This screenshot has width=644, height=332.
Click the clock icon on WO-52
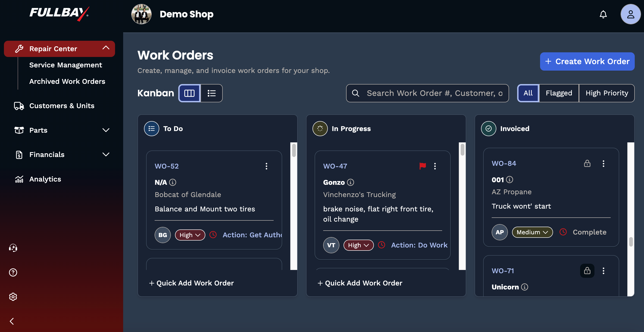[213, 235]
